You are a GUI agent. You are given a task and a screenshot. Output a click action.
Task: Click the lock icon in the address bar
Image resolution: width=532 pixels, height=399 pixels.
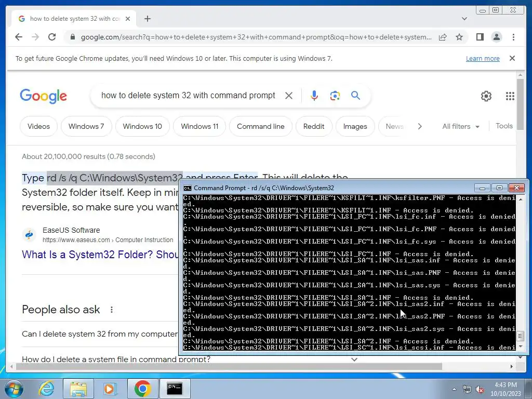[x=72, y=37]
